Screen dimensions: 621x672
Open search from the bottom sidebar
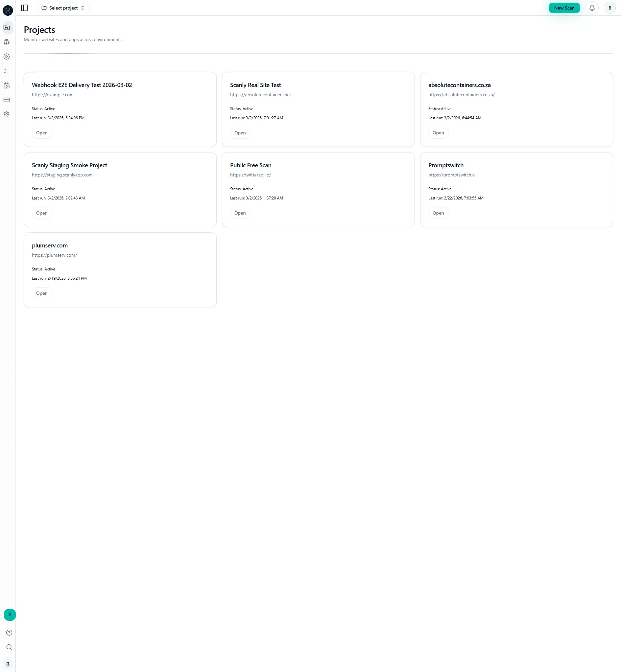pyautogui.click(x=9, y=647)
